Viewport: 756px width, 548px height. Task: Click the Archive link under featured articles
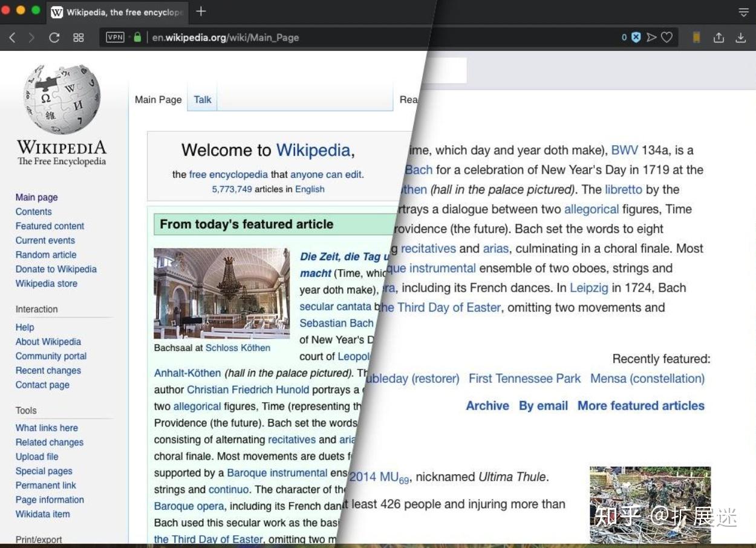coord(487,406)
